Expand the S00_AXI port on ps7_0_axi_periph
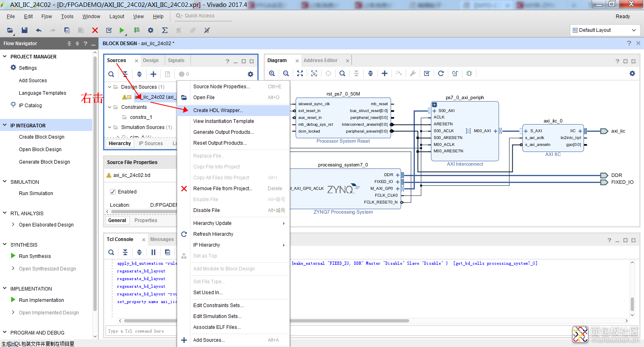This screenshot has width=644, height=347. click(x=435, y=111)
